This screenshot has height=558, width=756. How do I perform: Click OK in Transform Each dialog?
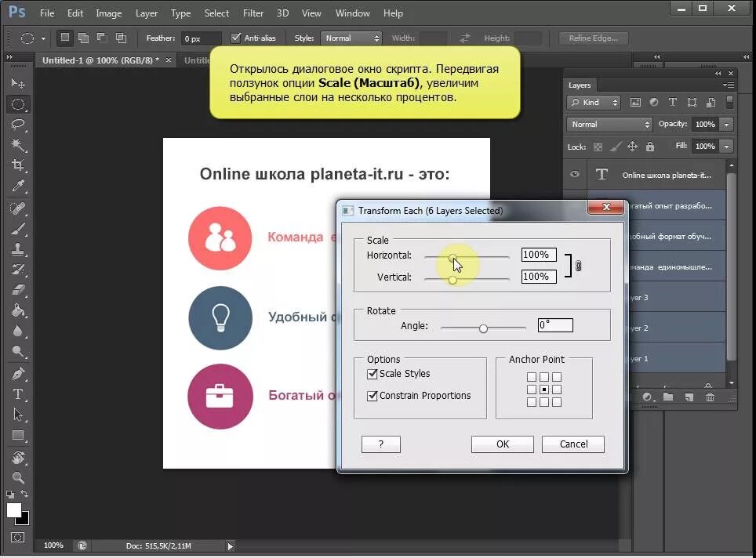(x=503, y=444)
